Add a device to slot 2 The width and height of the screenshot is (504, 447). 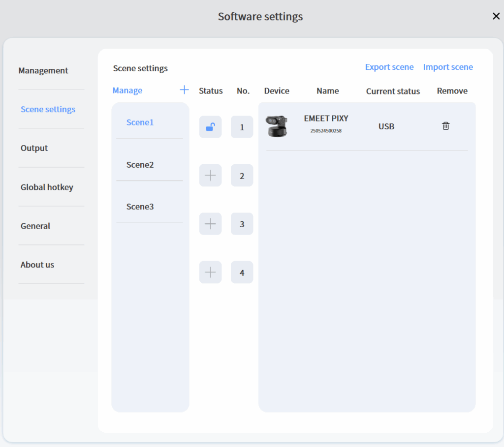click(210, 176)
